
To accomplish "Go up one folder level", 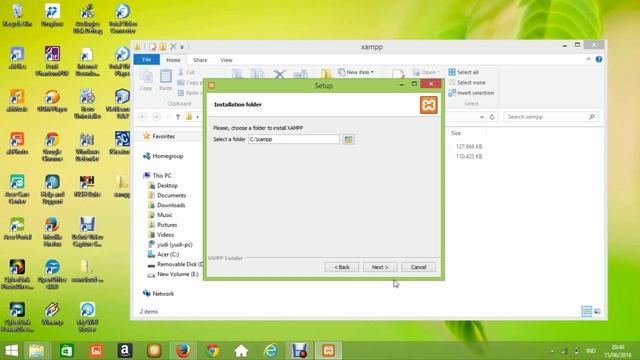I will 178,117.
